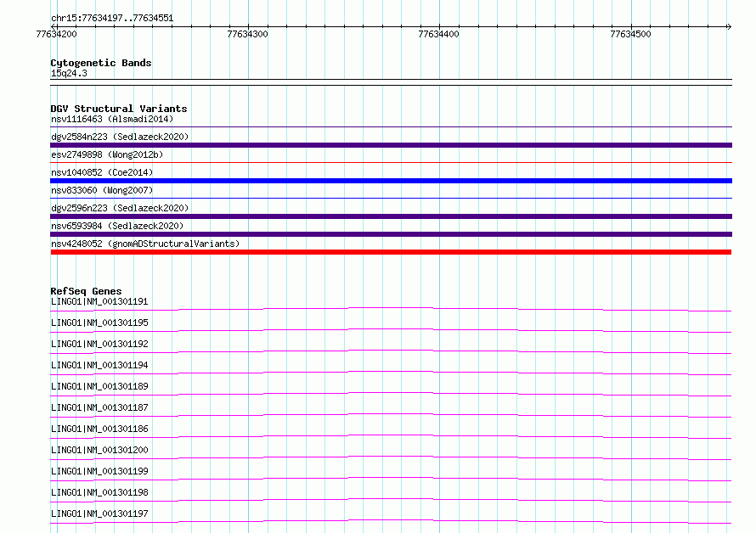Open transcript LINGO1|NM_001301198
This screenshot has height=533, width=756.
tap(99, 492)
